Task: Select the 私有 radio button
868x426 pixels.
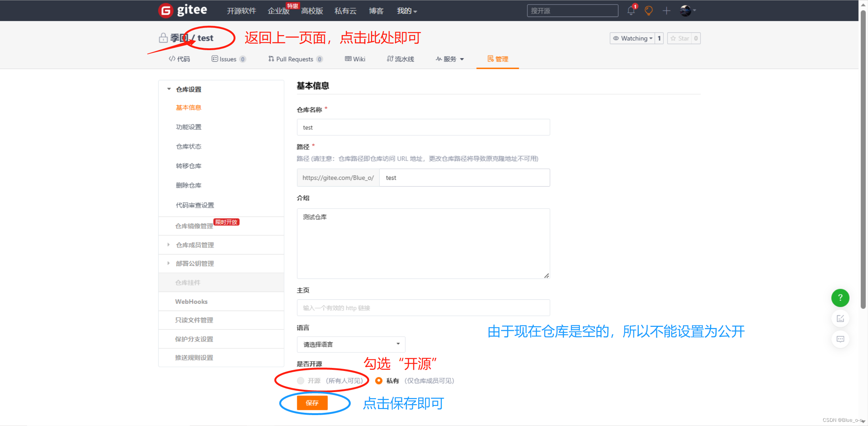Action: tap(379, 381)
